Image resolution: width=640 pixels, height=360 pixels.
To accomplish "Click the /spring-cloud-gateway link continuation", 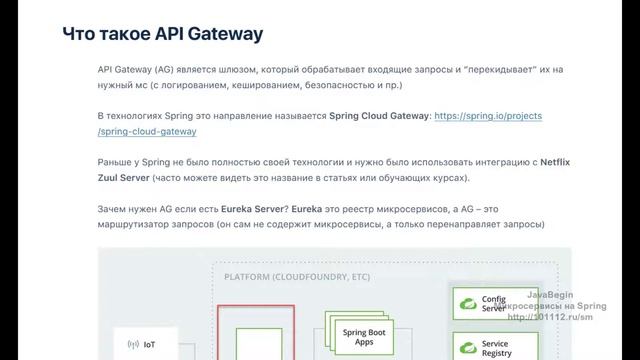I will (147, 132).
